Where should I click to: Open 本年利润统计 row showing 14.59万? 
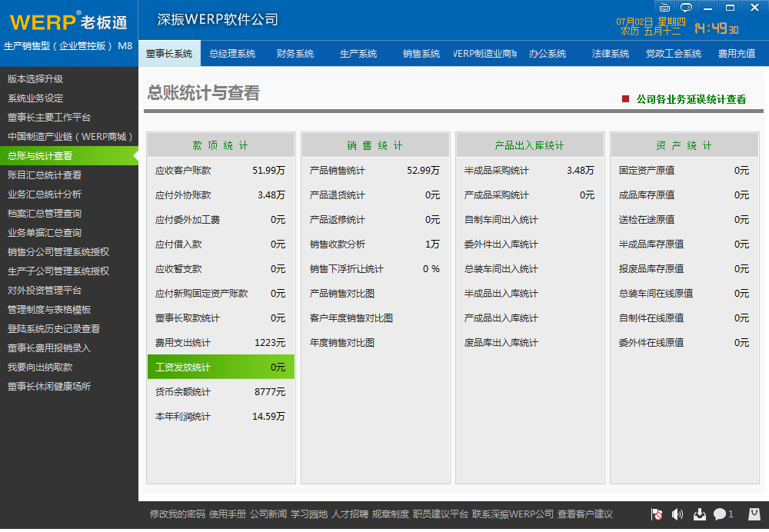click(x=221, y=416)
